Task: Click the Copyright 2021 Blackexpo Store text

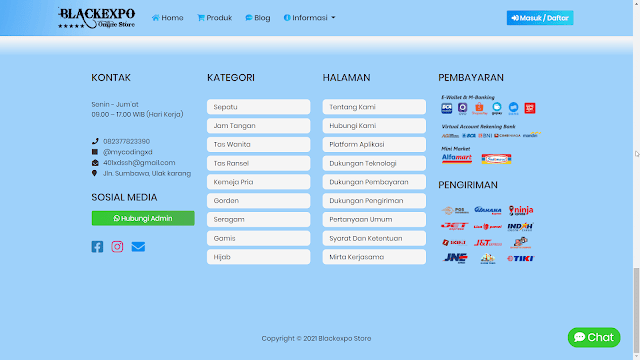Action: [x=316, y=338]
